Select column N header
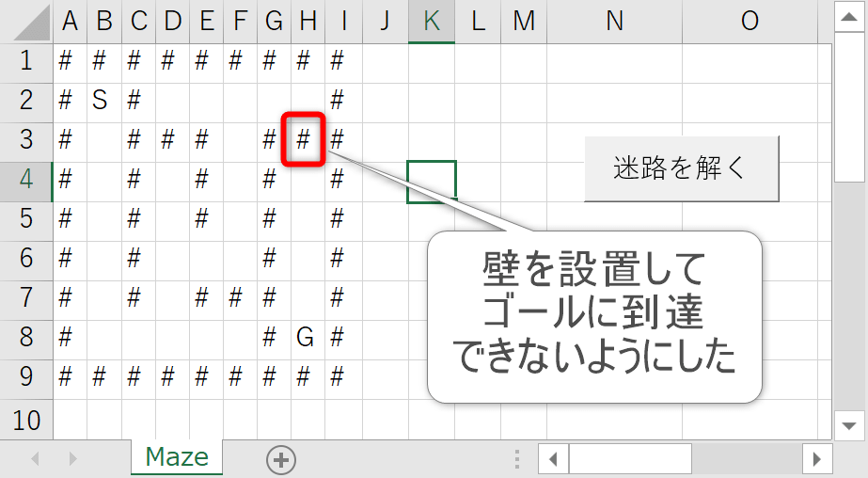This screenshot has height=478, width=868. [614, 21]
